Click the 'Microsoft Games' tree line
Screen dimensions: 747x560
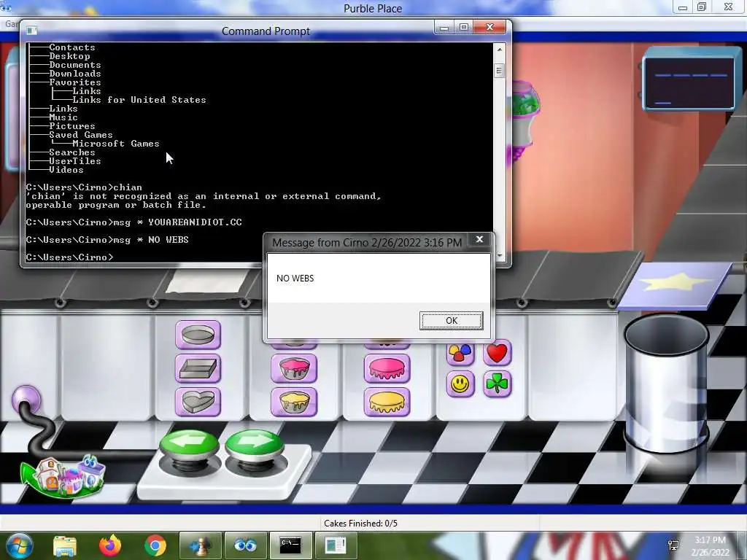point(116,144)
